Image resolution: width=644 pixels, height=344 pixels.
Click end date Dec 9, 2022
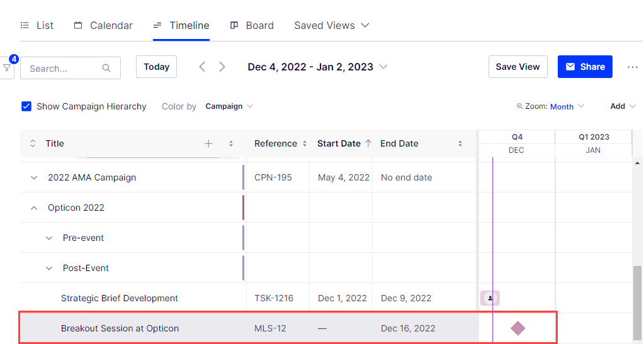(x=406, y=298)
